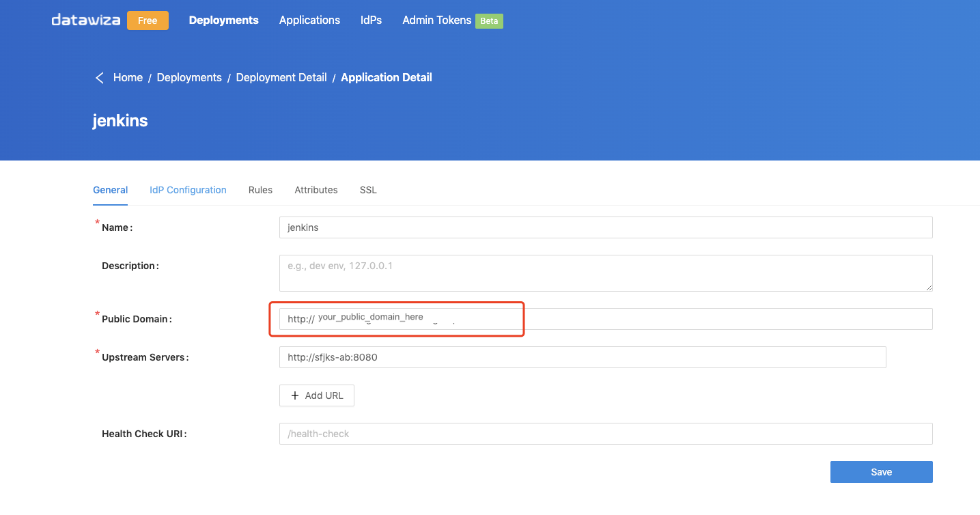The height and width of the screenshot is (515, 980).
Task: Click the Add URL button
Action: (x=316, y=395)
